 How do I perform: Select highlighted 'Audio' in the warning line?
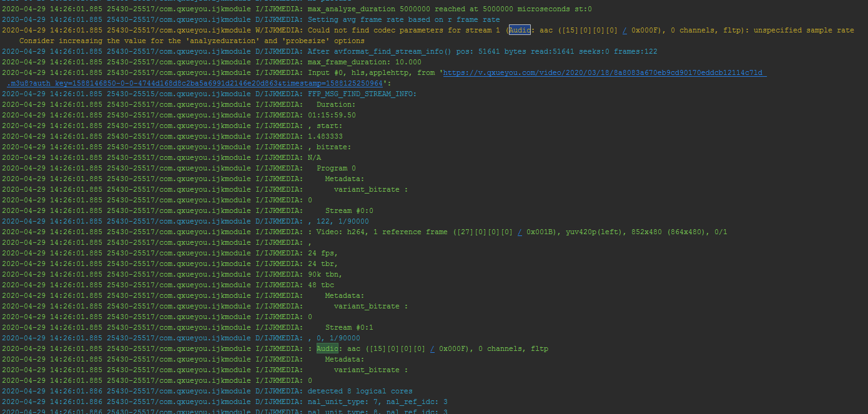[520, 30]
